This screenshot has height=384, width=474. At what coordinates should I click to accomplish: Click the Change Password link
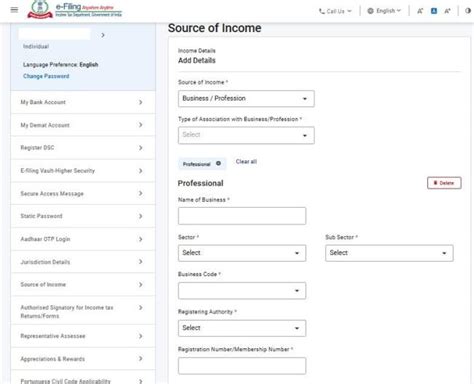point(46,76)
